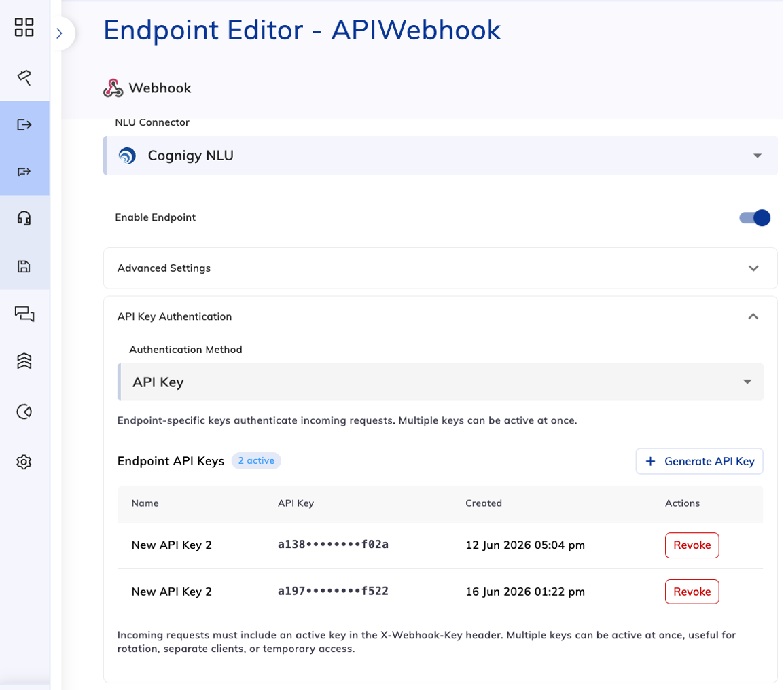Click the Generate API Key button

click(x=700, y=461)
